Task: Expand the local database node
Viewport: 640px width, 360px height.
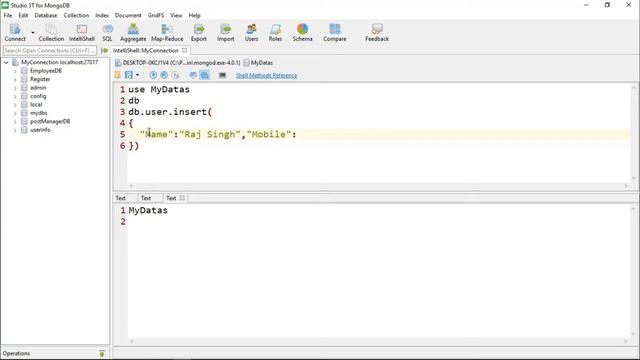Action: click(x=15, y=105)
